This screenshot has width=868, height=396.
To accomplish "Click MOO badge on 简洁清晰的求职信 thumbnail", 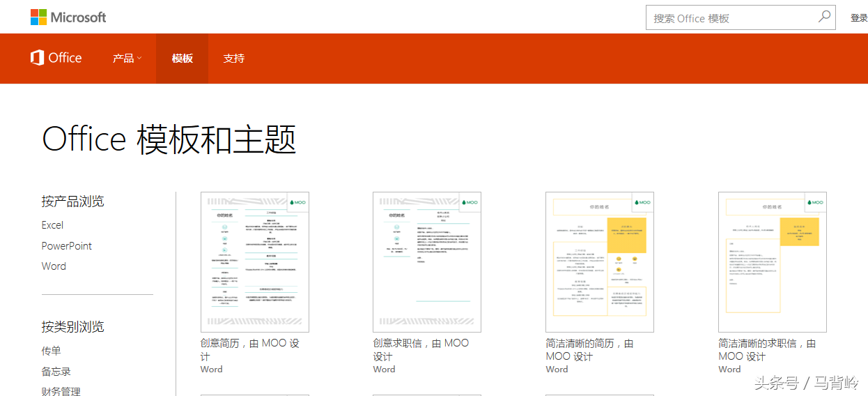I will point(816,202).
